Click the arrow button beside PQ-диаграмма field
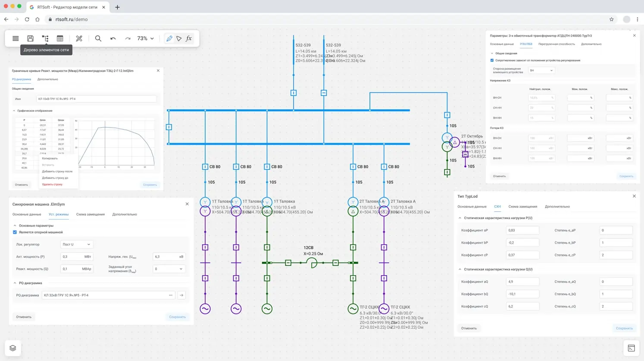The height and width of the screenshot is (361, 644). (x=181, y=295)
